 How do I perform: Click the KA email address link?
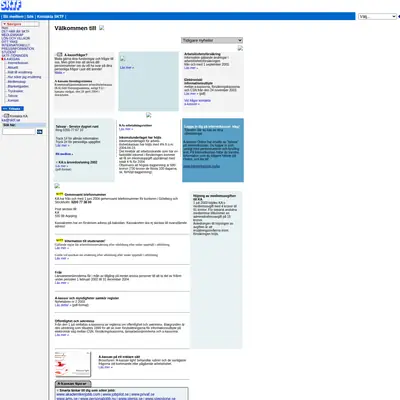11,120
